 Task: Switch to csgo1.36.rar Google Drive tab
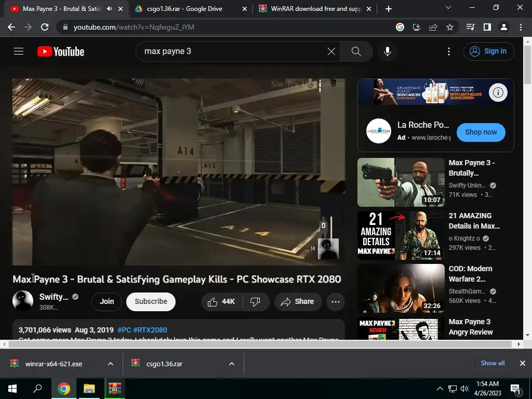pyautogui.click(x=191, y=9)
